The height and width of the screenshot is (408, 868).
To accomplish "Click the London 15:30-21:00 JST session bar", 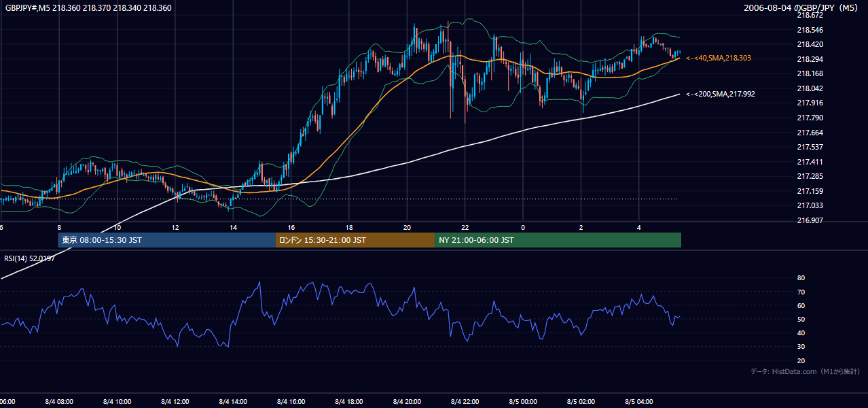I will point(355,240).
